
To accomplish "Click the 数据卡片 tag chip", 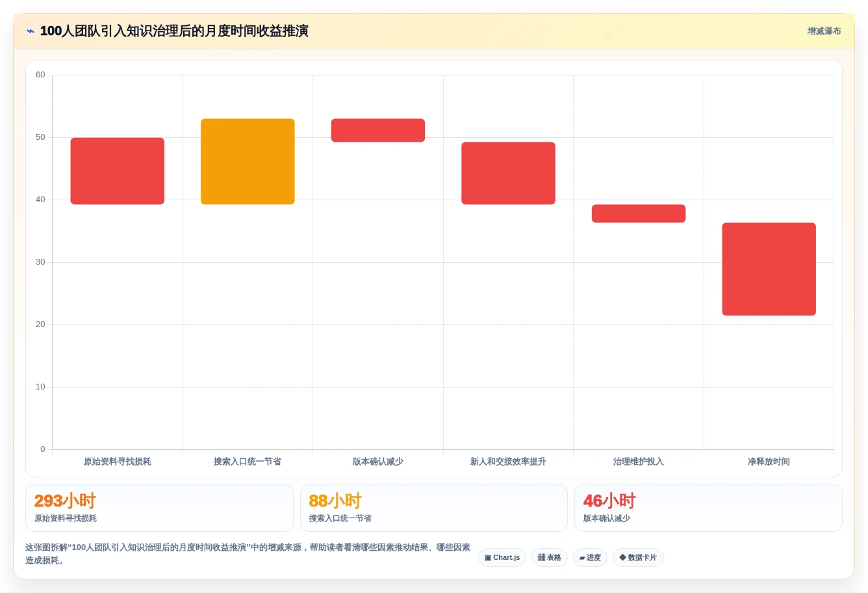I will click(638, 558).
